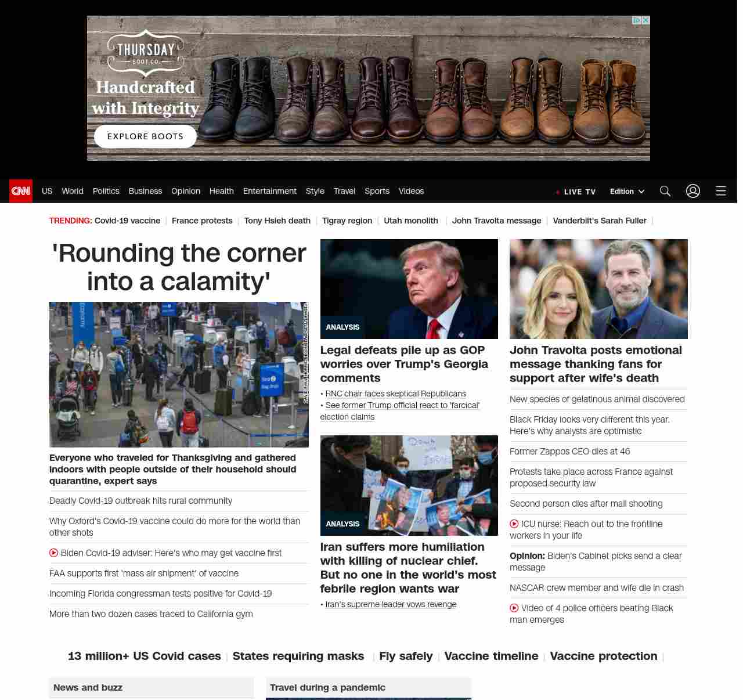Open the user account icon

click(x=692, y=191)
